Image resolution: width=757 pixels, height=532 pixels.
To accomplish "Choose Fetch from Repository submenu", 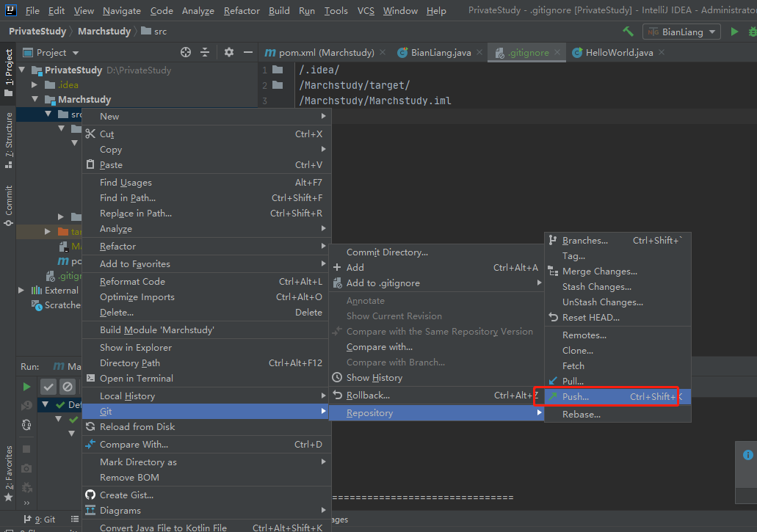I will pos(617,365).
